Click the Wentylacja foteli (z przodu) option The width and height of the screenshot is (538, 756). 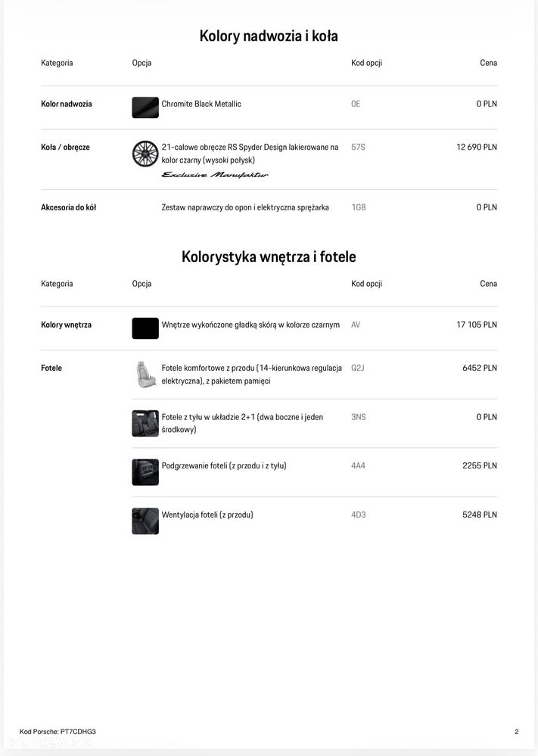(x=207, y=515)
